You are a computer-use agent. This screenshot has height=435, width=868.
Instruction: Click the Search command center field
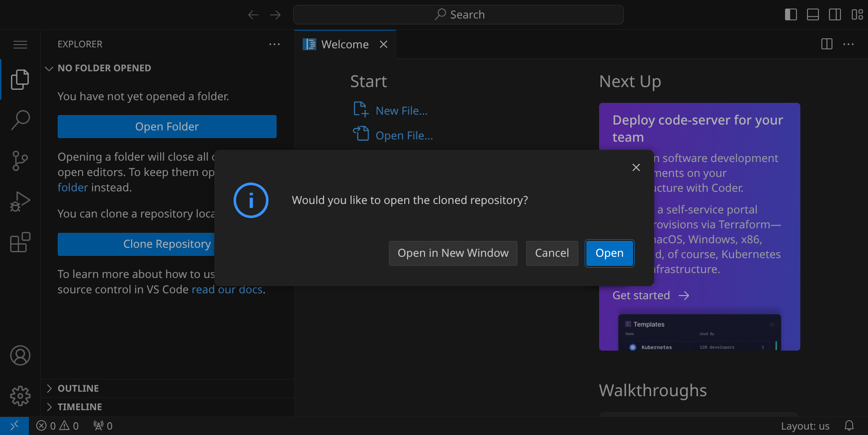(x=458, y=14)
